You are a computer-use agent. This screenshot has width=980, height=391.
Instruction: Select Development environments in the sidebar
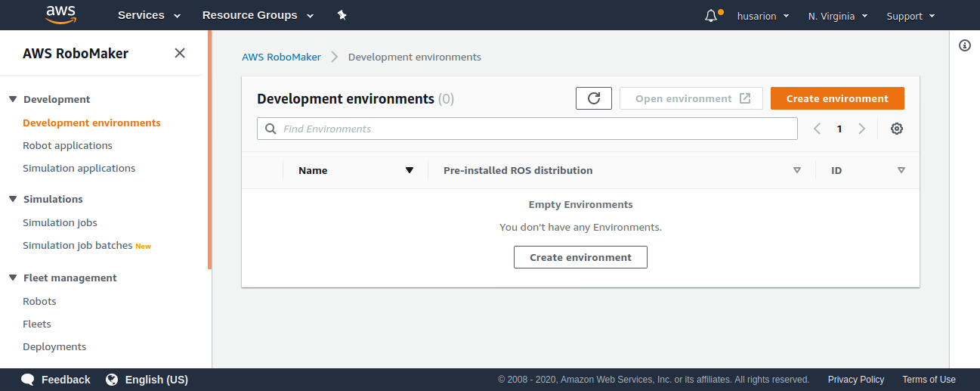(x=91, y=123)
